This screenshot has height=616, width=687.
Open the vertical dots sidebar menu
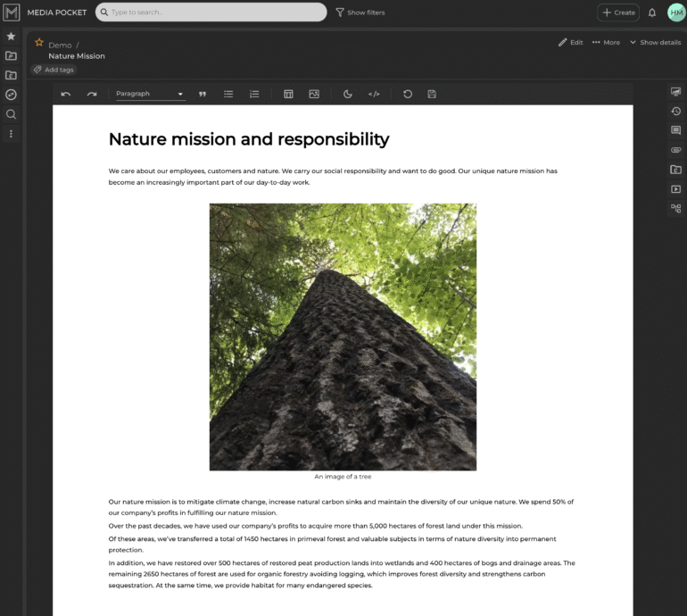(11, 134)
